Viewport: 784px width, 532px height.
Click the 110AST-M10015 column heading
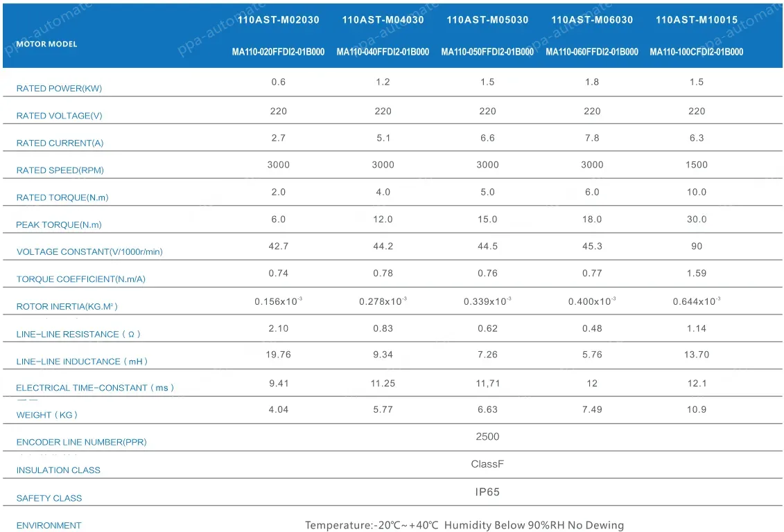pyautogui.click(x=697, y=20)
